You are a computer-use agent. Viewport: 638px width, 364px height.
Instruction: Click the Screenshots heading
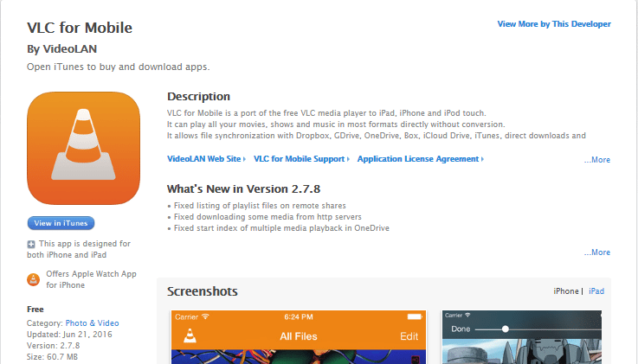click(203, 291)
